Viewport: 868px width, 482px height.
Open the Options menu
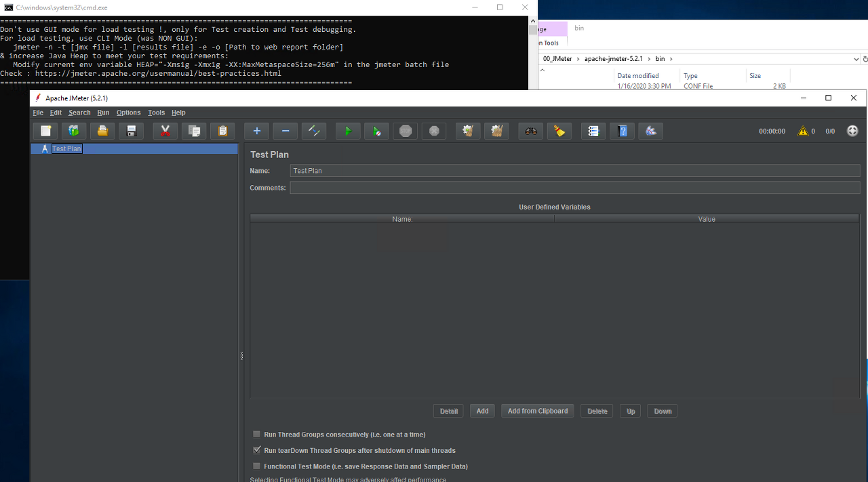pos(128,113)
